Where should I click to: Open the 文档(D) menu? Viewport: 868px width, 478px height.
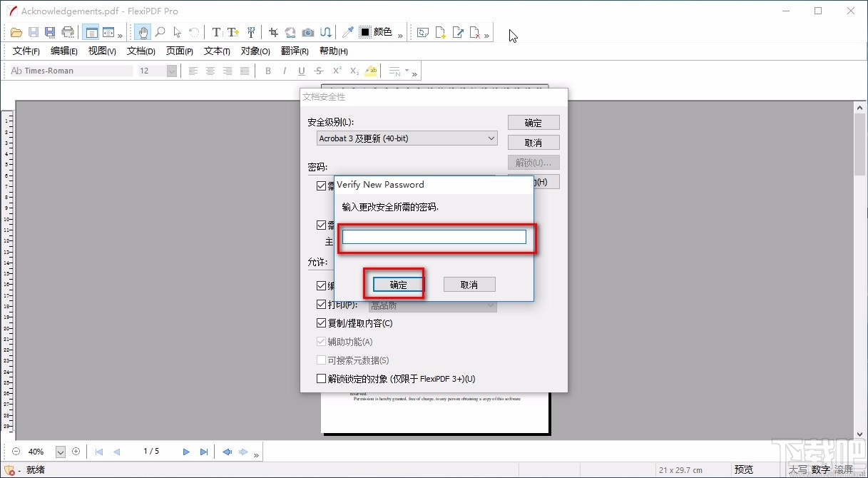141,51
